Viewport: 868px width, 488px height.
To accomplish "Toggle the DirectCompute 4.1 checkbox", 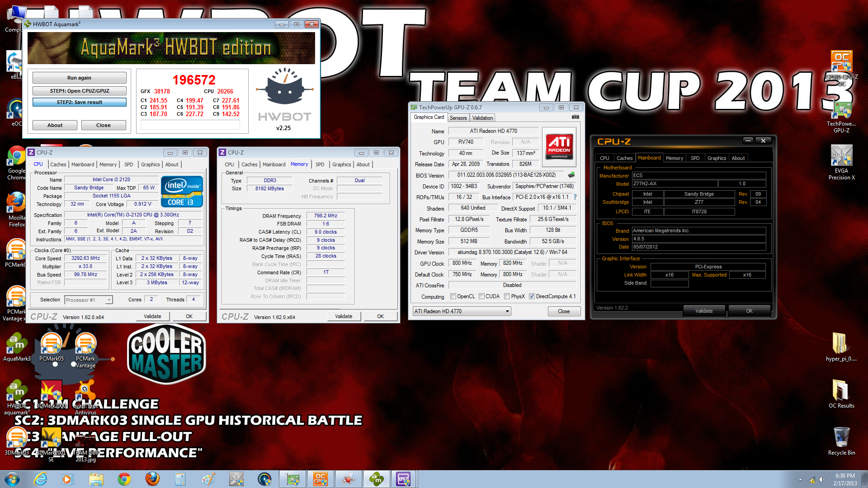I will [532, 296].
